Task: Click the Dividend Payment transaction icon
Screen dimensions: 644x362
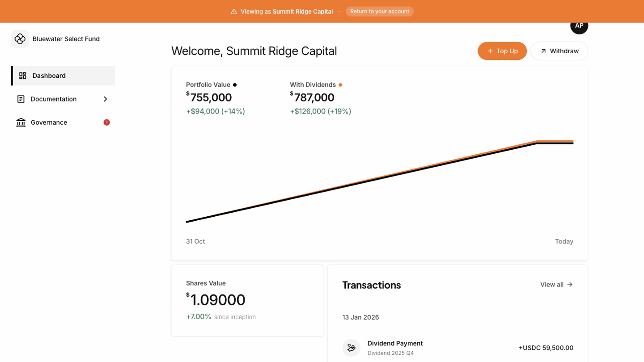Action: coord(352,348)
